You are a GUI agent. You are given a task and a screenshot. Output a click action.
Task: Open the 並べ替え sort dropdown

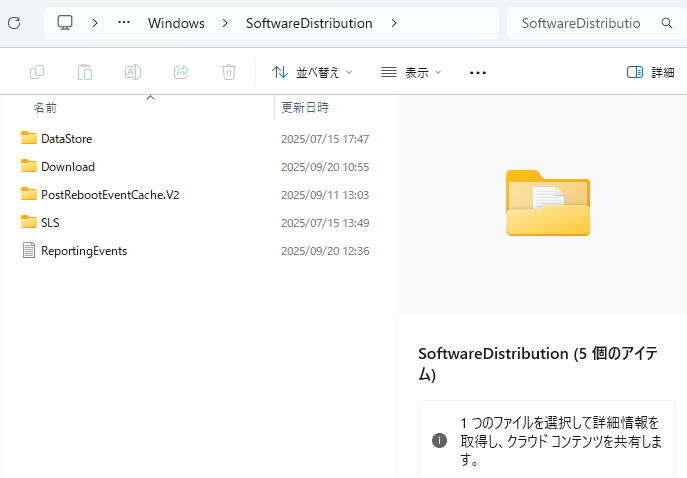pos(313,72)
